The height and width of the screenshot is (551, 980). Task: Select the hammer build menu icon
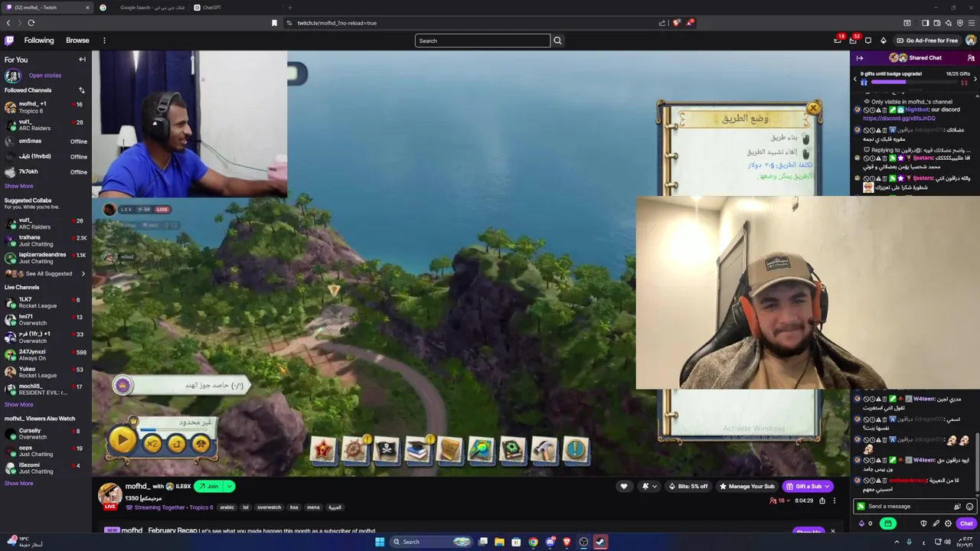point(544,450)
